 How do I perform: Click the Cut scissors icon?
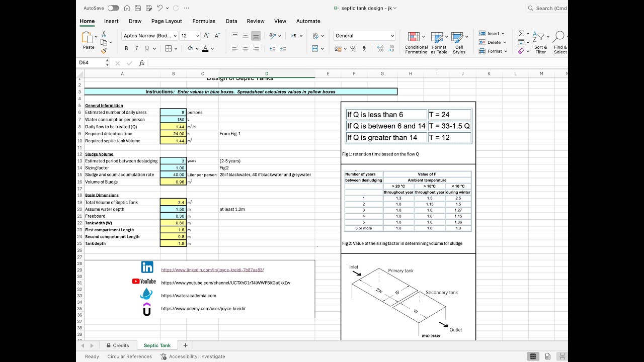coord(104,34)
